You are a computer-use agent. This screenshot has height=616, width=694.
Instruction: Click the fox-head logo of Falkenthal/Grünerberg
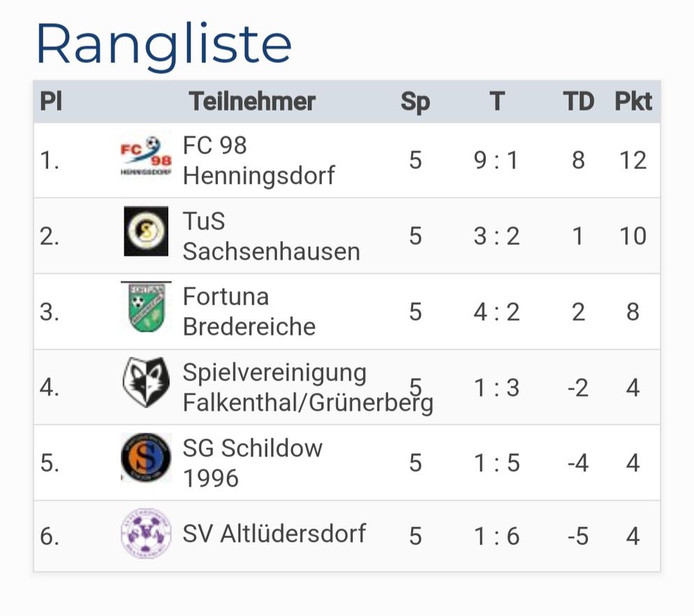pyautogui.click(x=146, y=383)
